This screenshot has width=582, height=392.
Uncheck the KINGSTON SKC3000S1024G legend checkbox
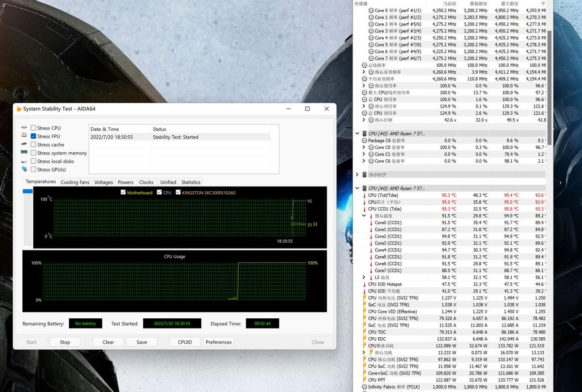tap(178, 191)
